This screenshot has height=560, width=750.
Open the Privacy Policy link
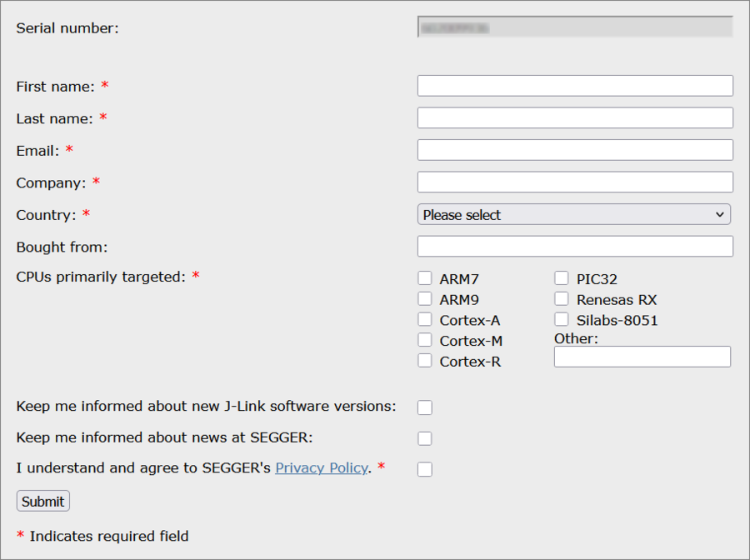tap(322, 467)
